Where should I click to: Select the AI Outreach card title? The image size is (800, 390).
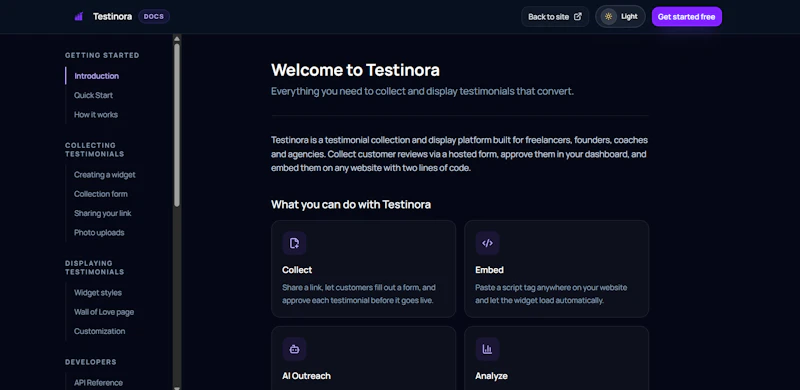pos(306,376)
